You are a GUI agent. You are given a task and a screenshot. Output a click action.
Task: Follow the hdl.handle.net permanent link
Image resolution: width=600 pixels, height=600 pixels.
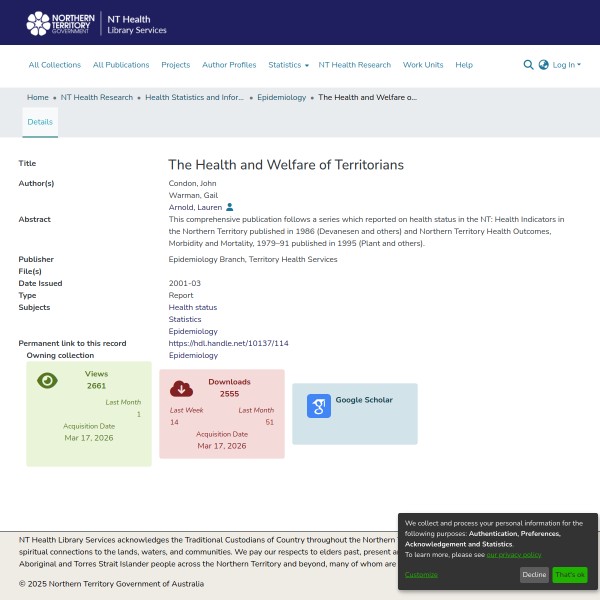click(x=228, y=343)
